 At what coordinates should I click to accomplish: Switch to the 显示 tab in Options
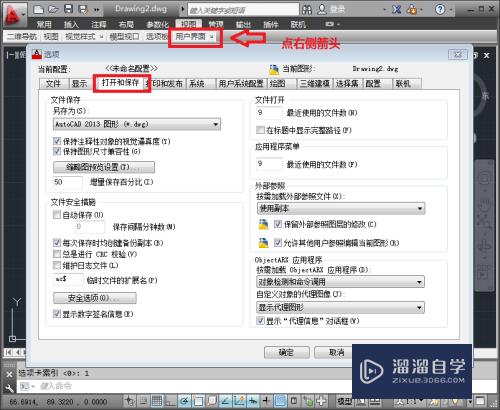point(80,83)
